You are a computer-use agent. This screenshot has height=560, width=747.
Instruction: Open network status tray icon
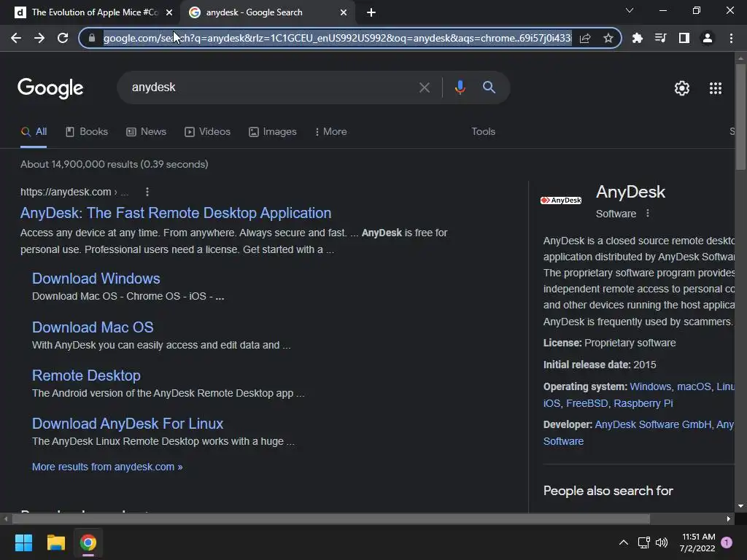(643, 542)
